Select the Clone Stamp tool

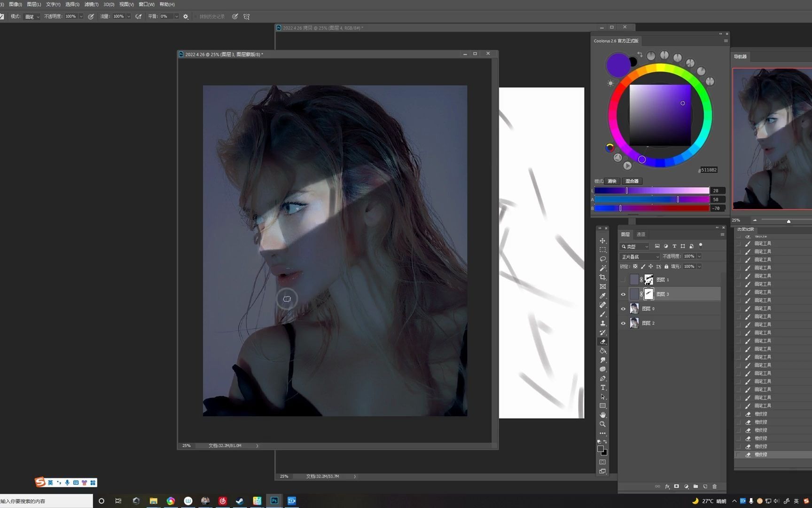(602, 323)
